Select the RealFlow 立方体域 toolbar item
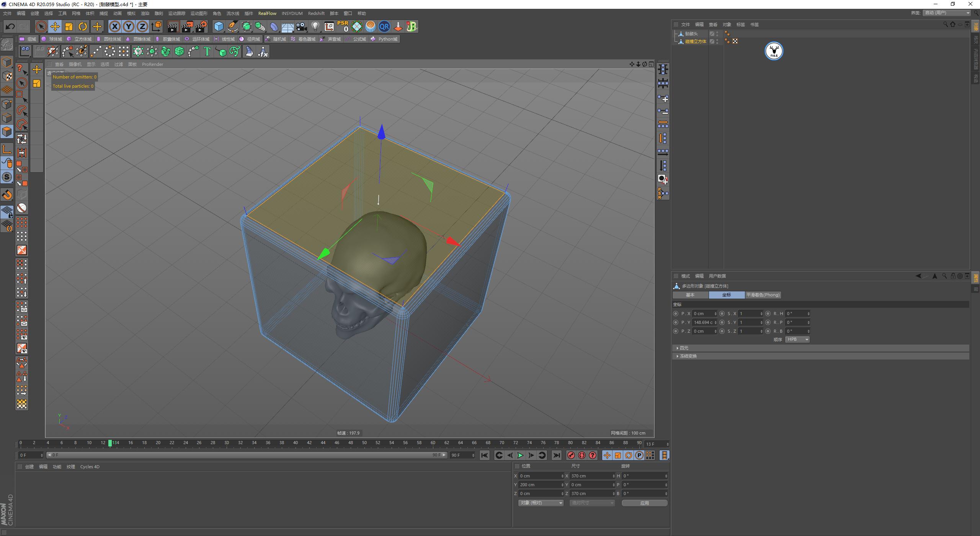This screenshot has width=980, height=536. click(82, 39)
